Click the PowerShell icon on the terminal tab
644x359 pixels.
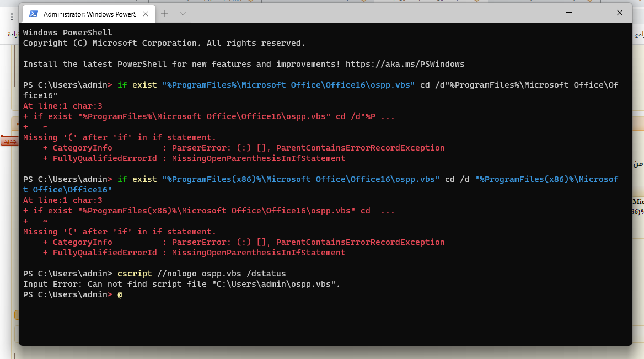pos(33,14)
